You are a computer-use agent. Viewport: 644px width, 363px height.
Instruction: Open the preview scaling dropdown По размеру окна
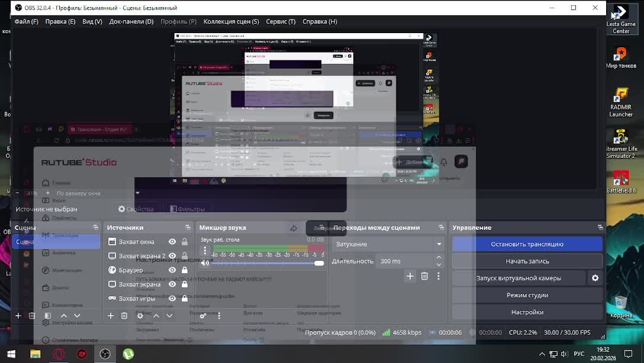tap(98, 193)
